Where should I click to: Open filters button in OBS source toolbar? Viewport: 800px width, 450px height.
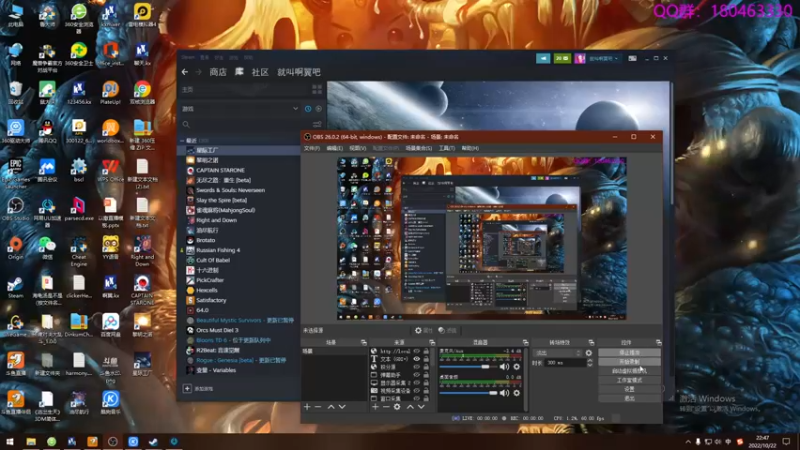coord(447,331)
